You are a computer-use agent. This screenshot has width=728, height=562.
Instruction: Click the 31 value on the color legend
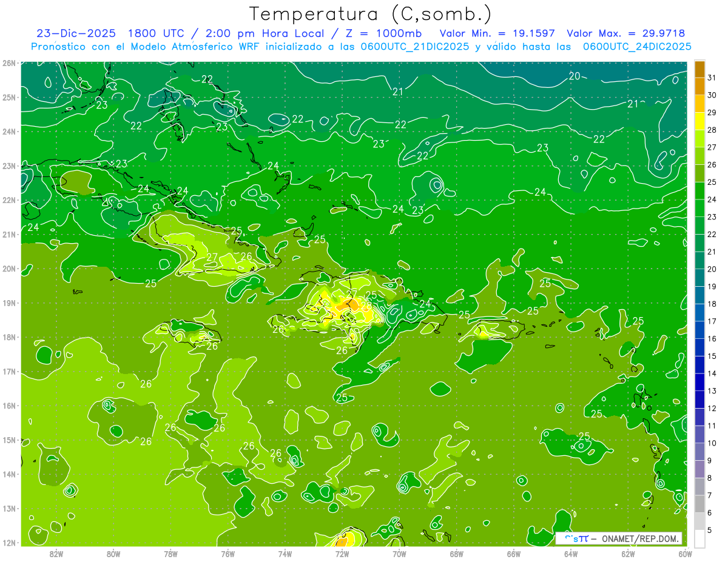(712, 77)
